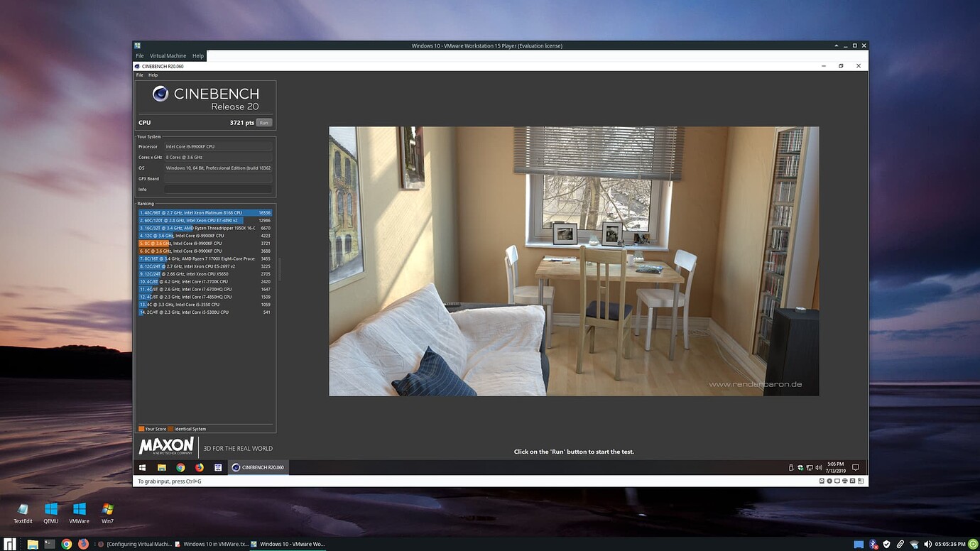Click the empty GFX Board field
Screen dimensions: 980x551
click(218, 179)
